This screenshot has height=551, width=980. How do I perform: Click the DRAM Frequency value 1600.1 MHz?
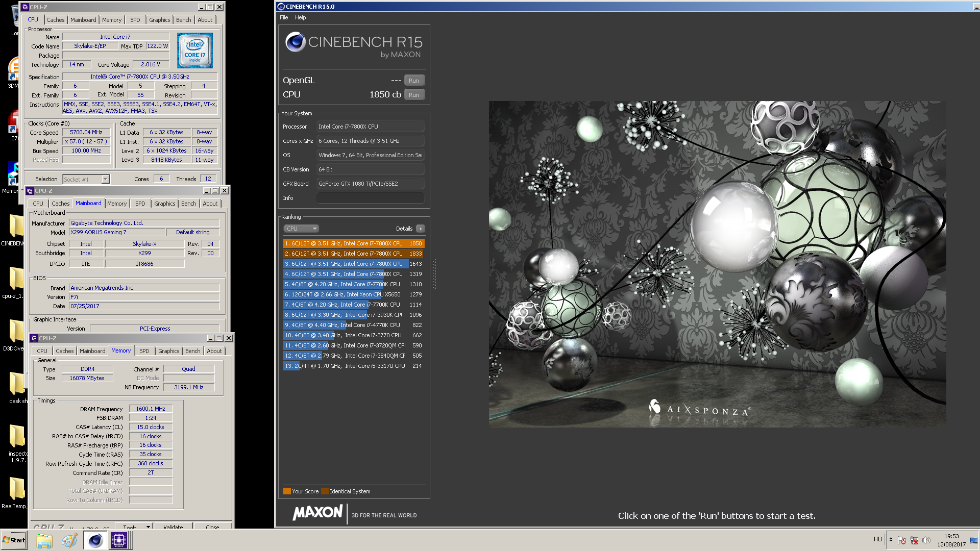pyautogui.click(x=151, y=409)
